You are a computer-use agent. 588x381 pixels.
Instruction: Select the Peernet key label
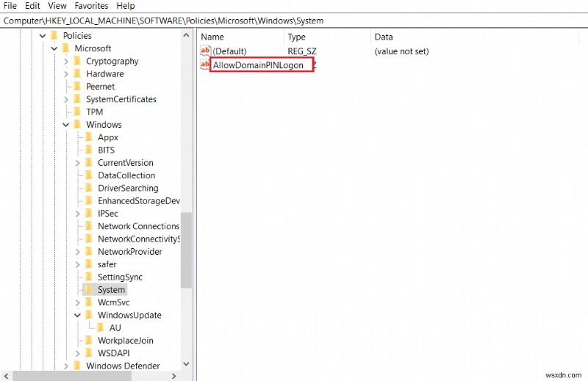click(101, 87)
